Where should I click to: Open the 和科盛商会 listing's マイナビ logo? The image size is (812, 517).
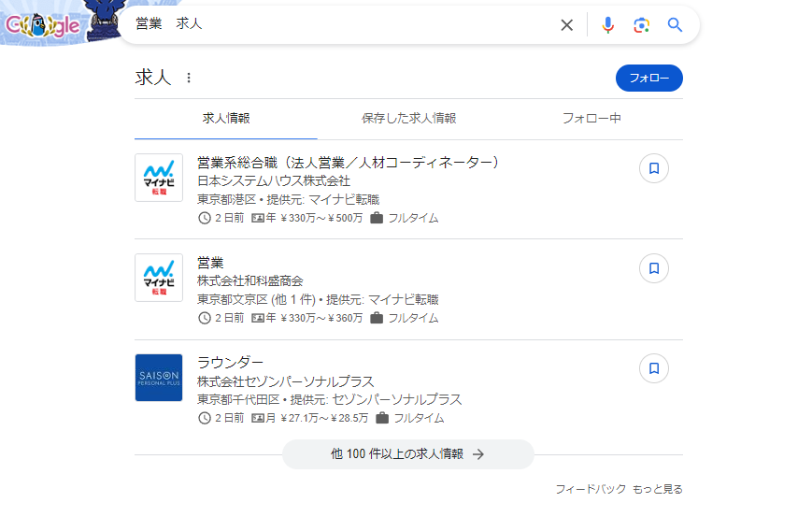coord(159,278)
